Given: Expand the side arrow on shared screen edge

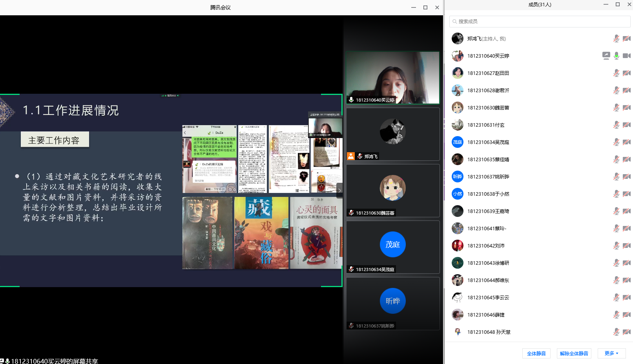Looking at the screenshot, I should coord(339,190).
